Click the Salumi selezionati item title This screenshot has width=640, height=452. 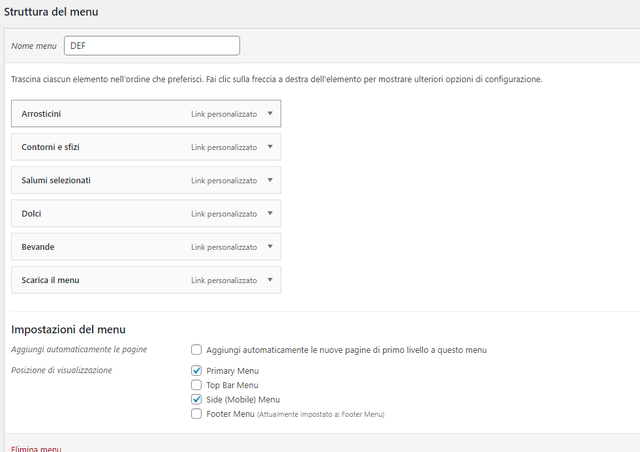click(56, 180)
